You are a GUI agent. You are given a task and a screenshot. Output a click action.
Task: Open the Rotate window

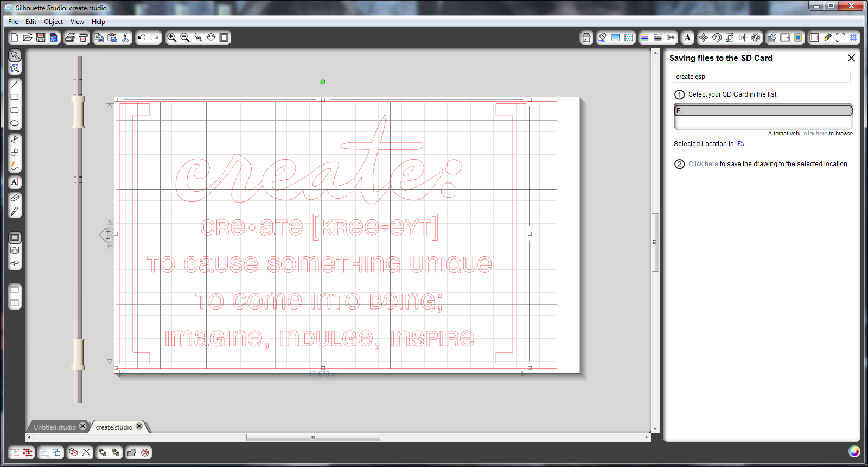pos(717,37)
